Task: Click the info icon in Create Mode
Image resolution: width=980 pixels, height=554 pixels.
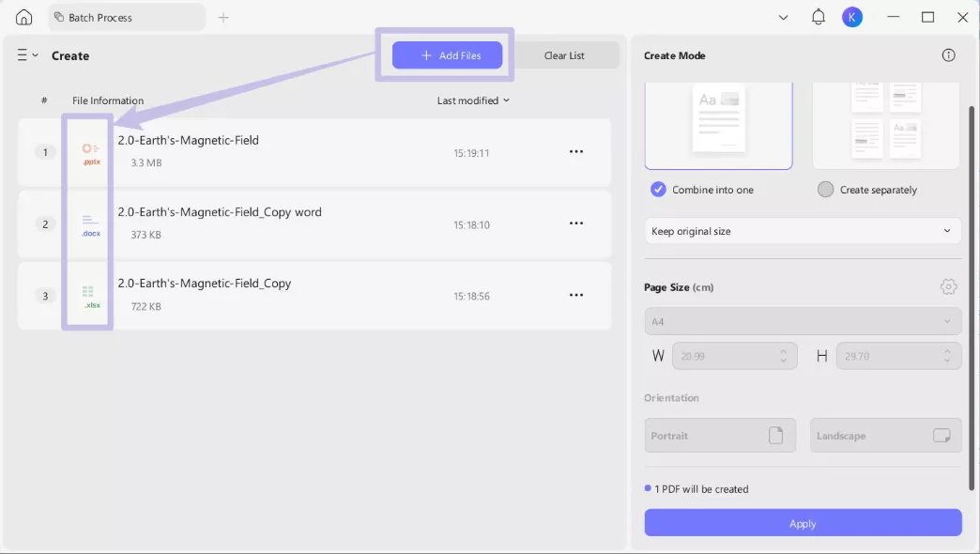Action: [x=948, y=55]
